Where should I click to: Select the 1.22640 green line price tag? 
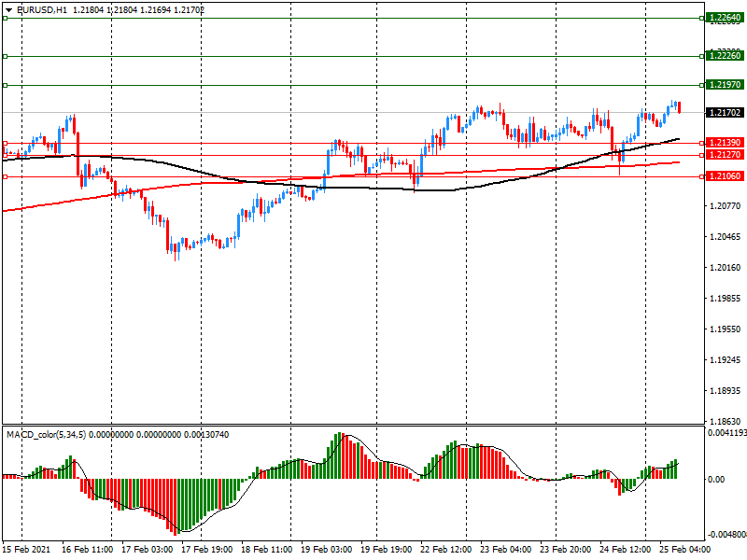(x=725, y=18)
